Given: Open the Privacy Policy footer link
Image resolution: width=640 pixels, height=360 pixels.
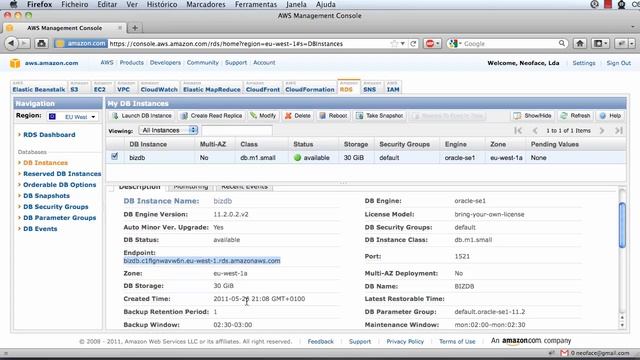Looking at the screenshot, I should click(x=405, y=342).
